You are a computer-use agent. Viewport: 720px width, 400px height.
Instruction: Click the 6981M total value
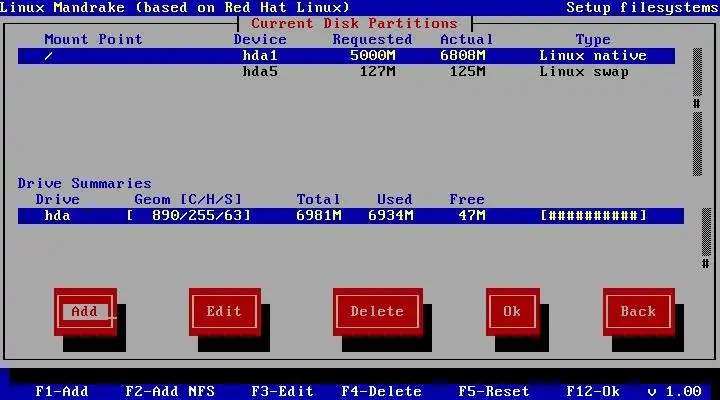pos(319,215)
